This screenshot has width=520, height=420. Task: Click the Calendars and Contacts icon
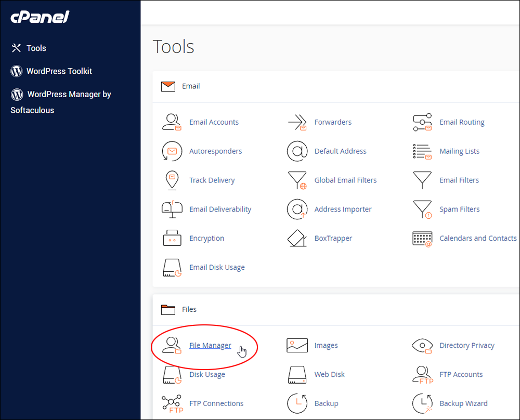[x=422, y=239]
